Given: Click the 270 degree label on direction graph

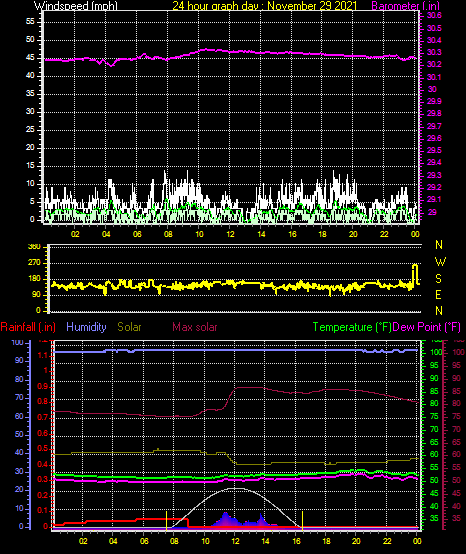Looking at the screenshot, I should (x=34, y=263).
